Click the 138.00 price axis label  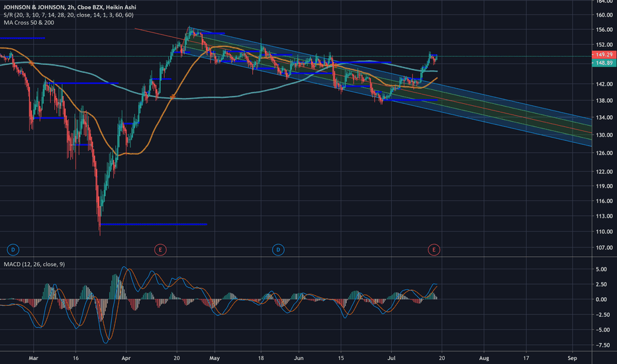coord(604,101)
